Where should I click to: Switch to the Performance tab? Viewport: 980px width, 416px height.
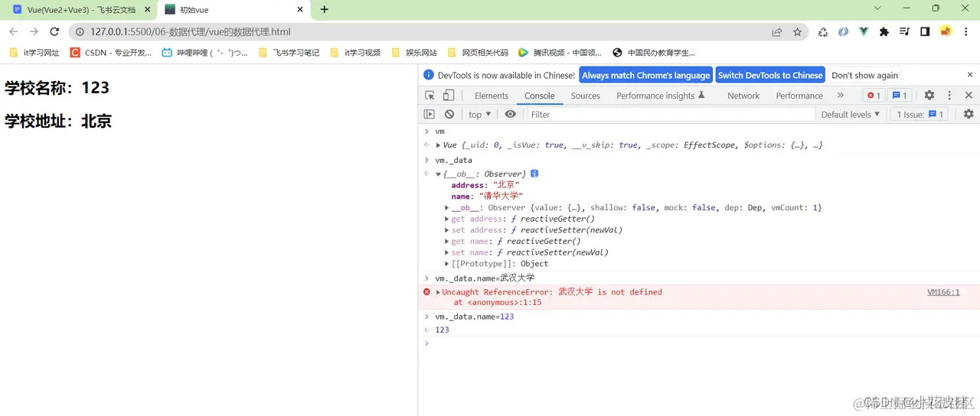click(x=799, y=96)
